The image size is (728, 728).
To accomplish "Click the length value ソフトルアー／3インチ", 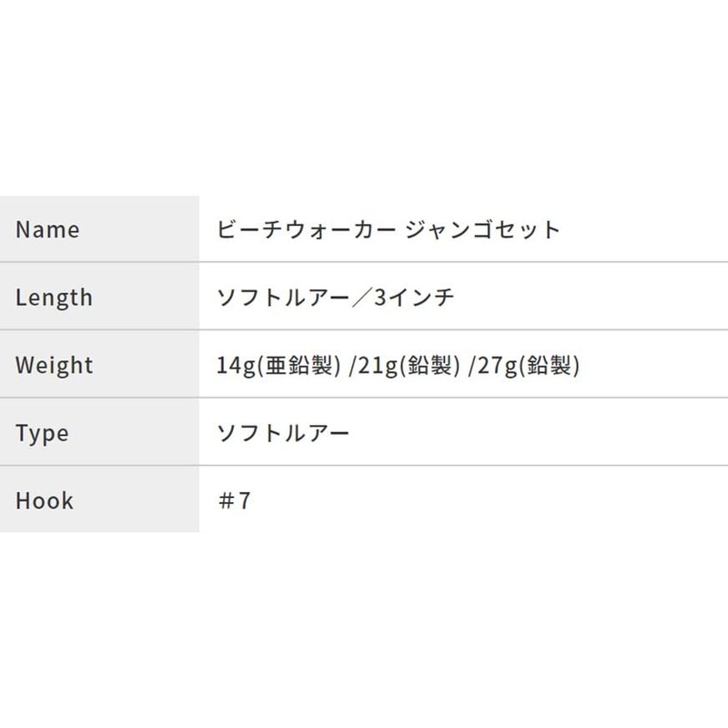I will coord(335,298).
